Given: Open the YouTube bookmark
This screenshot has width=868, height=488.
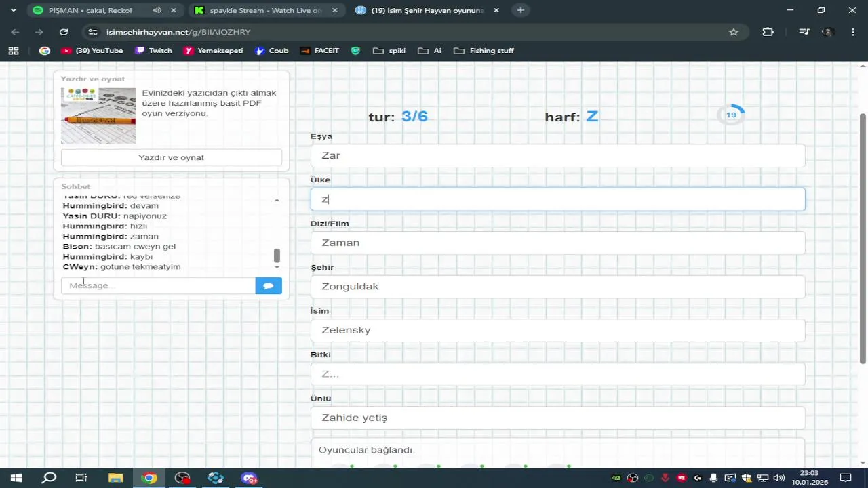Looking at the screenshot, I should 92,51.
